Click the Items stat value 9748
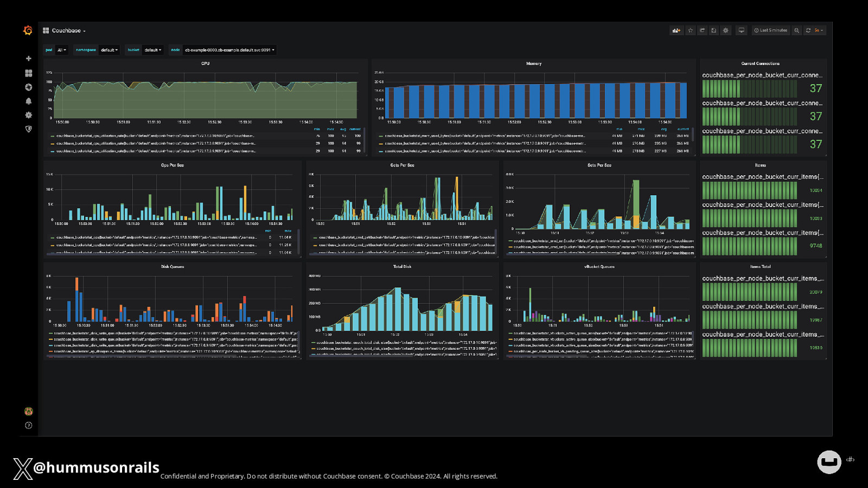Screen dimensions: 868x488 (816, 246)
